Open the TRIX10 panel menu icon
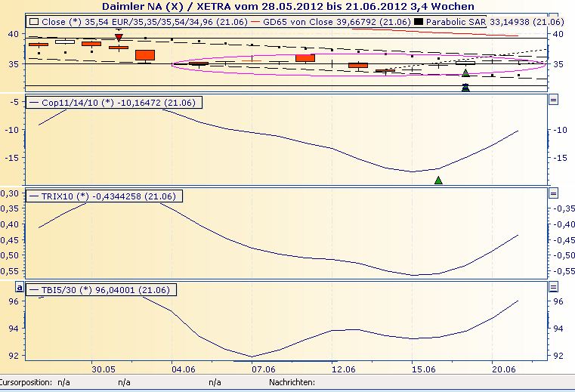This screenshot has width=575, height=392. pos(553,193)
